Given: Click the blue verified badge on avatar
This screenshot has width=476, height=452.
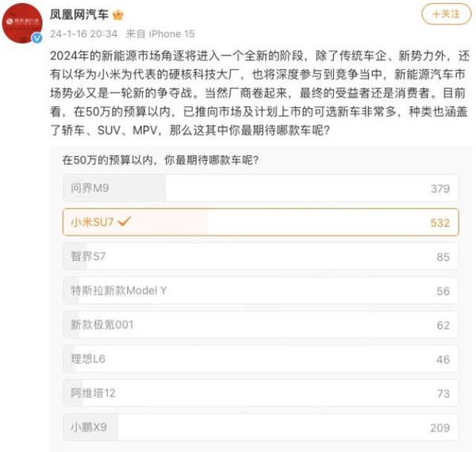Looking at the screenshot, I should 36,37.
